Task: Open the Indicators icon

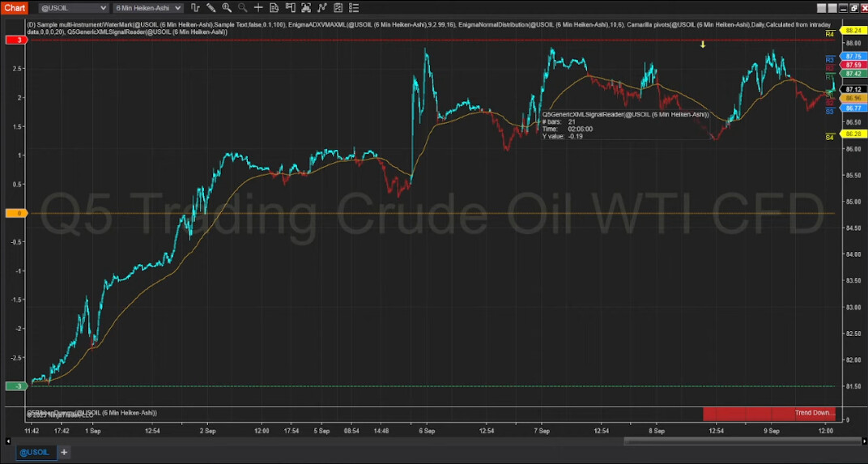Action: click(x=322, y=8)
